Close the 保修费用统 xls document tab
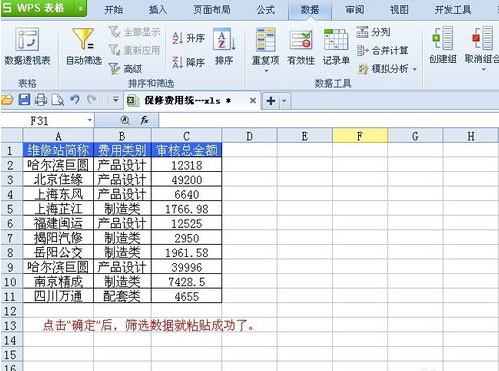 pyautogui.click(x=253, y=100)
